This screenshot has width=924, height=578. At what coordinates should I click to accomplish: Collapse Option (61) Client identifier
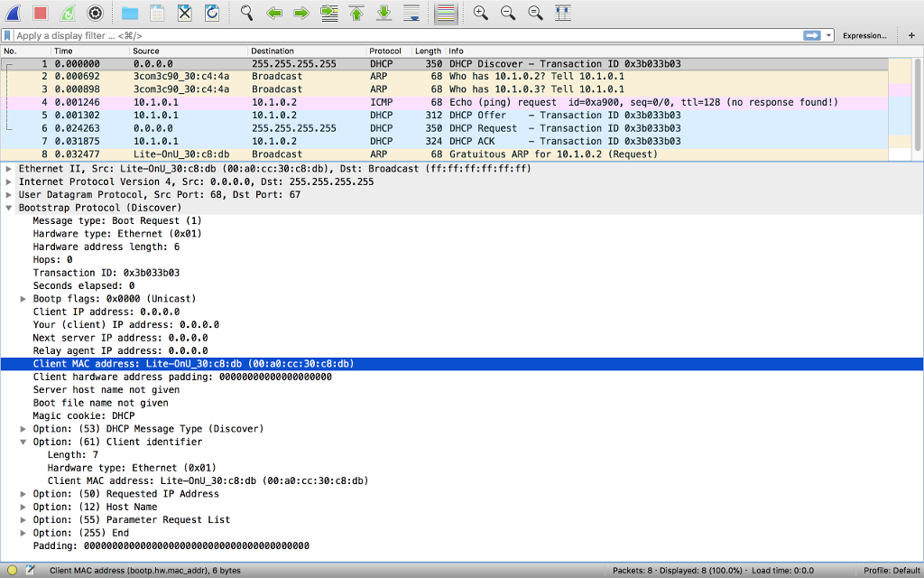coord(23,442)
